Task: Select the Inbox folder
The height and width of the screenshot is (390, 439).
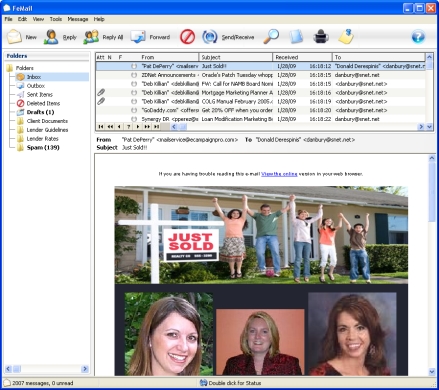Action: tap(34, 77)
